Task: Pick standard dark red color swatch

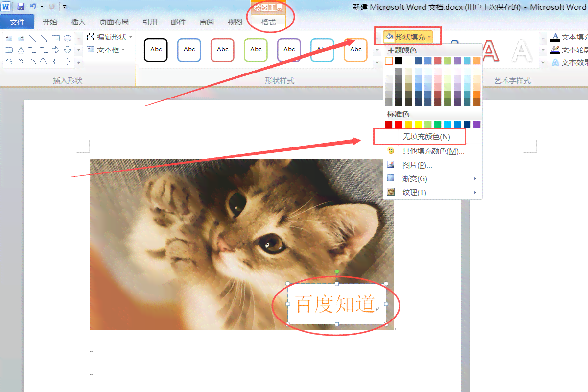Action: pos(389,124)
